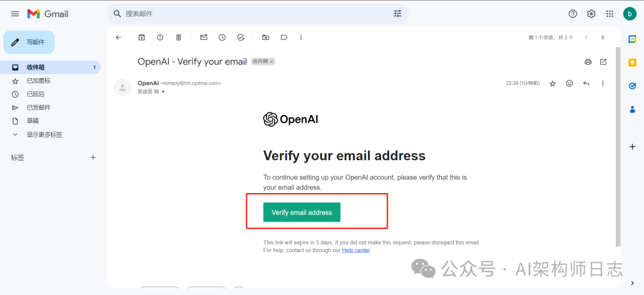644x295 pixels.
Task: Open the 收件箱 inbox folder
Action: (36, 67)
